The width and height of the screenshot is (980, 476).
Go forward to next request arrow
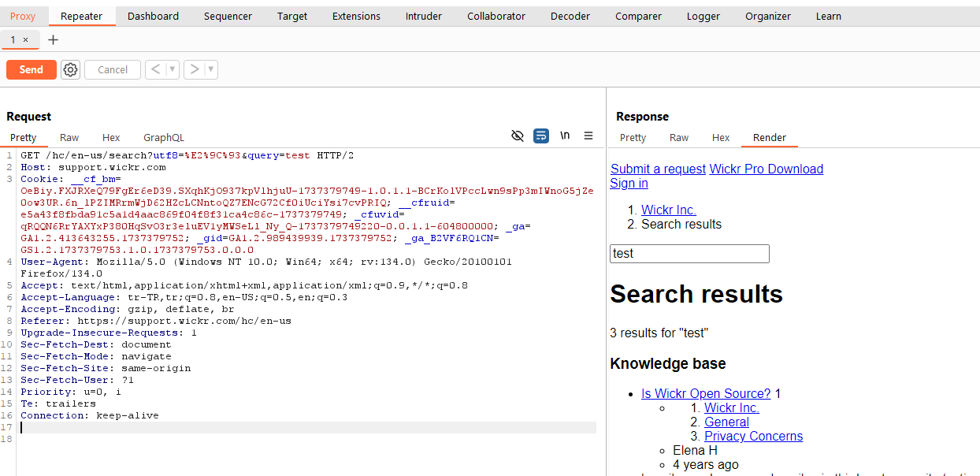194,69
